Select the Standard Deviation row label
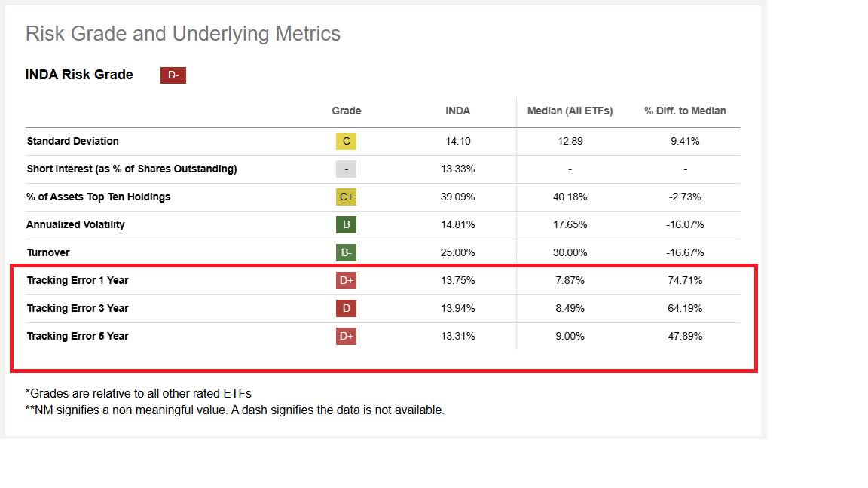Screen dimensions: 868x488 [73, 141]
